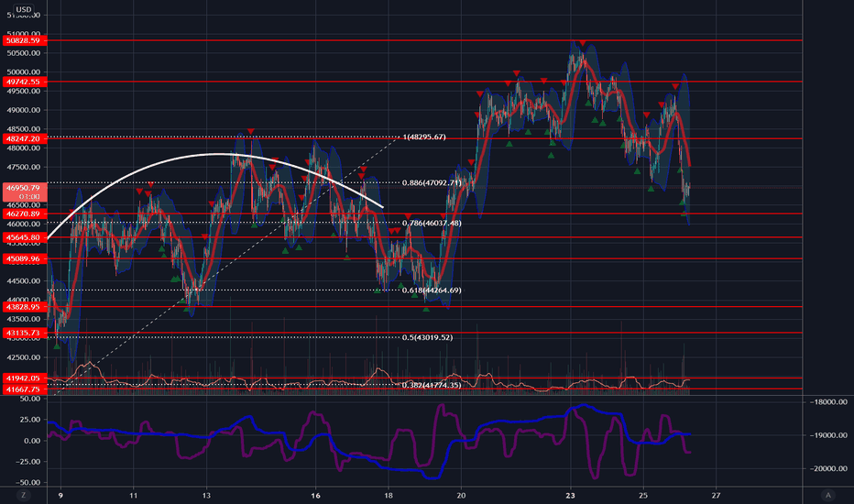
Task: Click the 50.00 oscillator scale value
Action: (x=29, y=399)
